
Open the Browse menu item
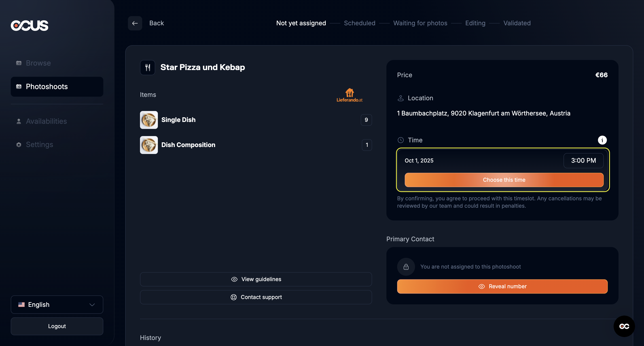click(38, 63)
